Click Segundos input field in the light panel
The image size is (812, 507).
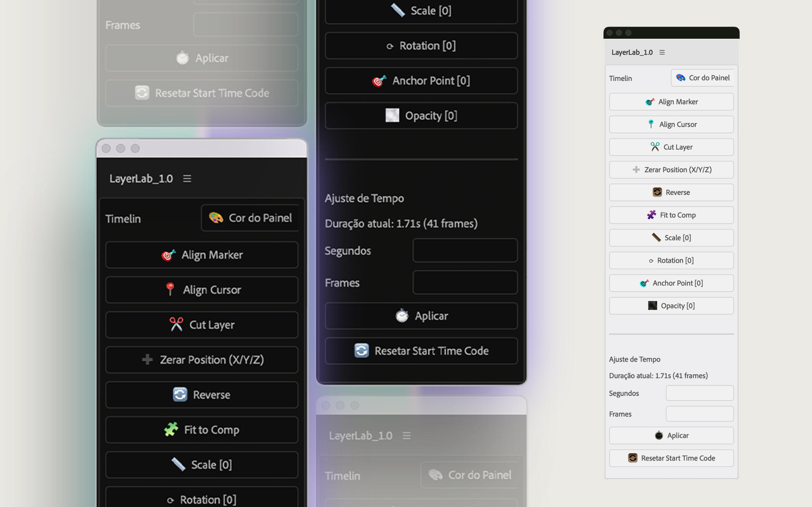coord(699,393)
